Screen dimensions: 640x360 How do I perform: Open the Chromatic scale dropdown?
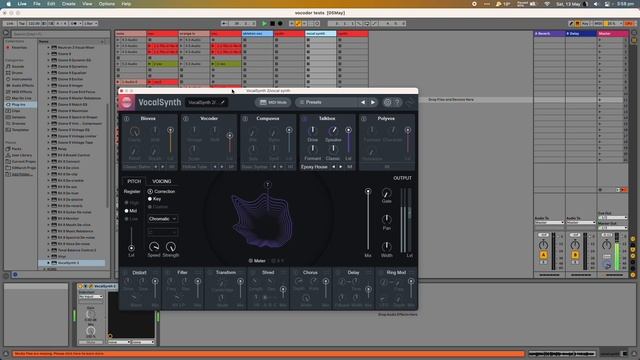pos(162,219)
